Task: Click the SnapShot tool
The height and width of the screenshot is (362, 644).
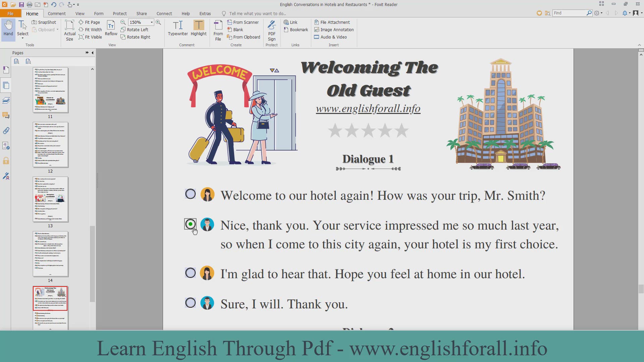Action: click(44, 22)
